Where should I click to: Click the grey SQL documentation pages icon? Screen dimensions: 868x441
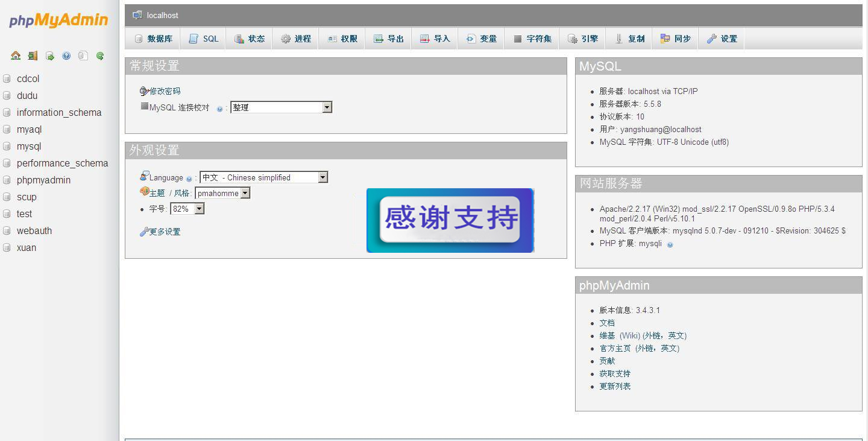pyautogui.click(x=83, y=56)
